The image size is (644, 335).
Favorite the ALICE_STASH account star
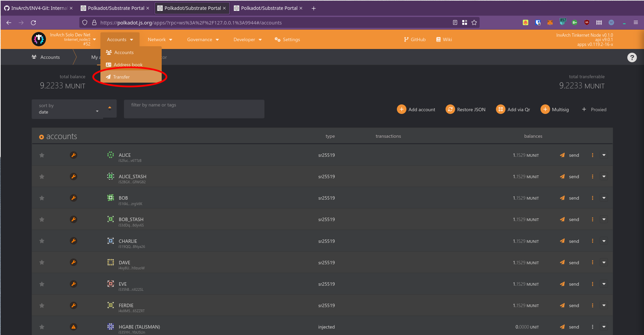click(42, 177)
